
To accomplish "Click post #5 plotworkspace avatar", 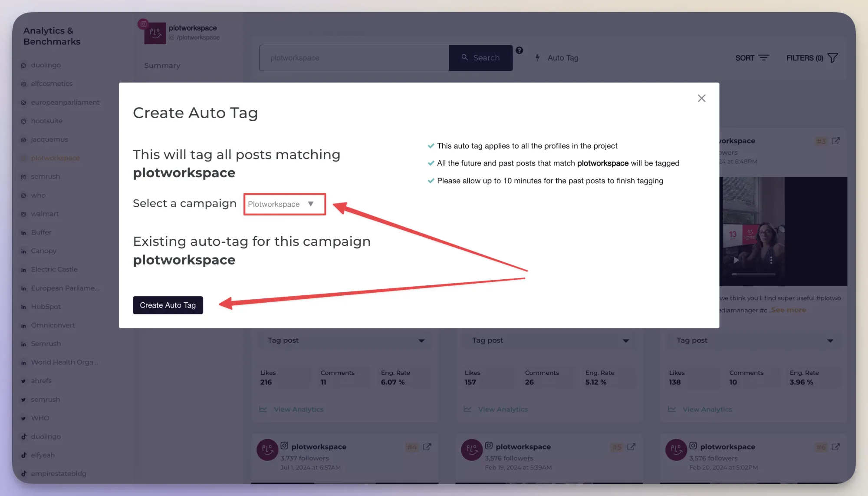I will (472, 450).
